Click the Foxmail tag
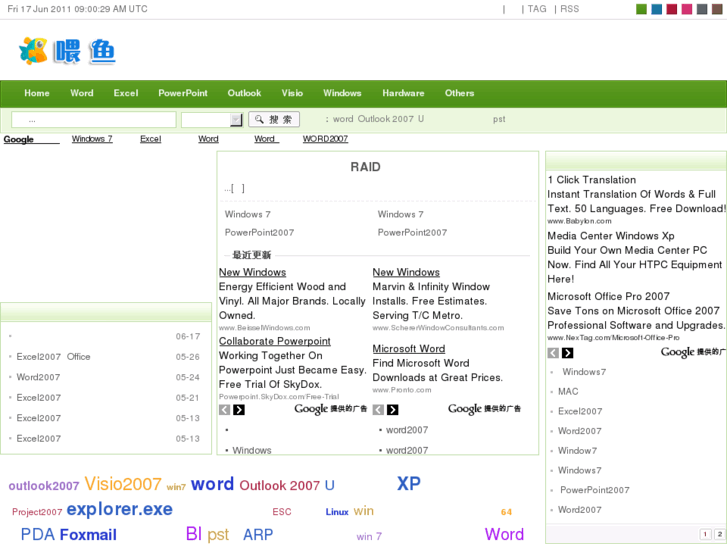Screen dimensions: 727x545 pos(88,534)
